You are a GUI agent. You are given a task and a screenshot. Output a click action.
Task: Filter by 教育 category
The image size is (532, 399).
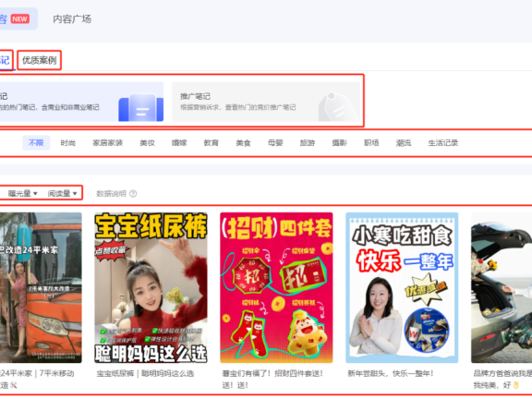click(211, 143)
